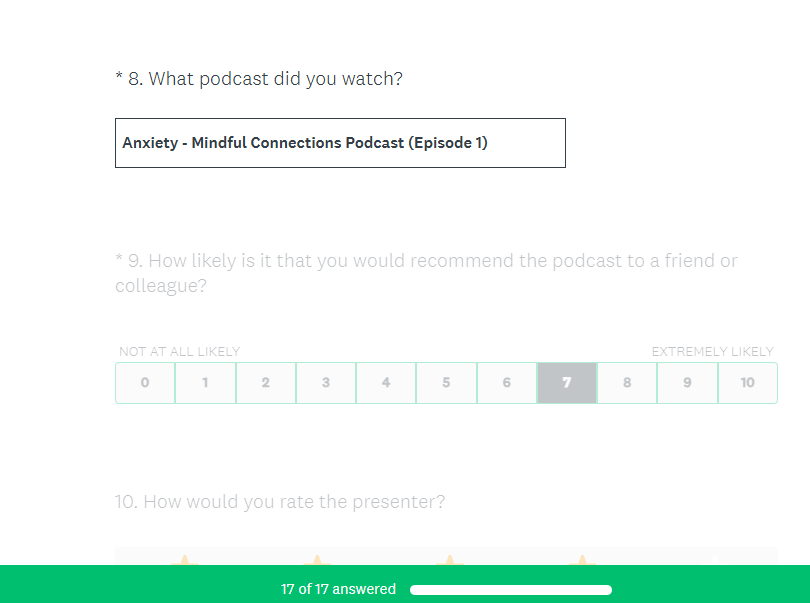The height and width of the screenshot is (603, 810).
Task: Select 3 as the recommendation score
Action: point(326,383)
